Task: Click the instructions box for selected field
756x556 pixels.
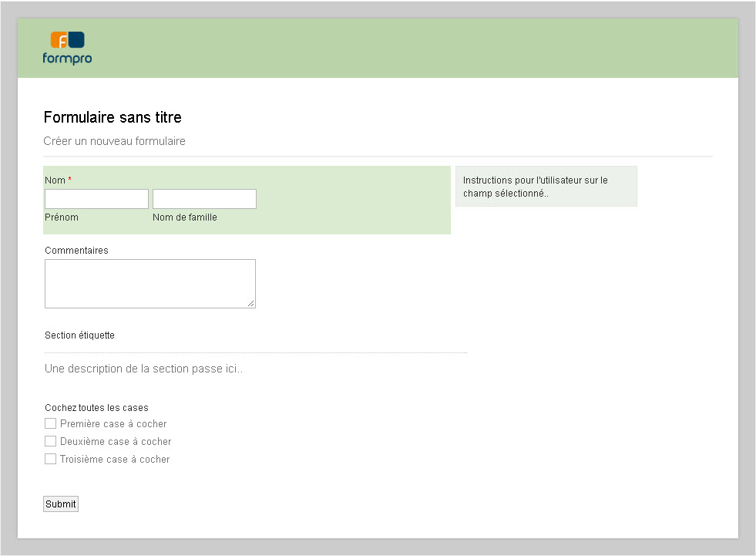Action: tap(546, 187)
